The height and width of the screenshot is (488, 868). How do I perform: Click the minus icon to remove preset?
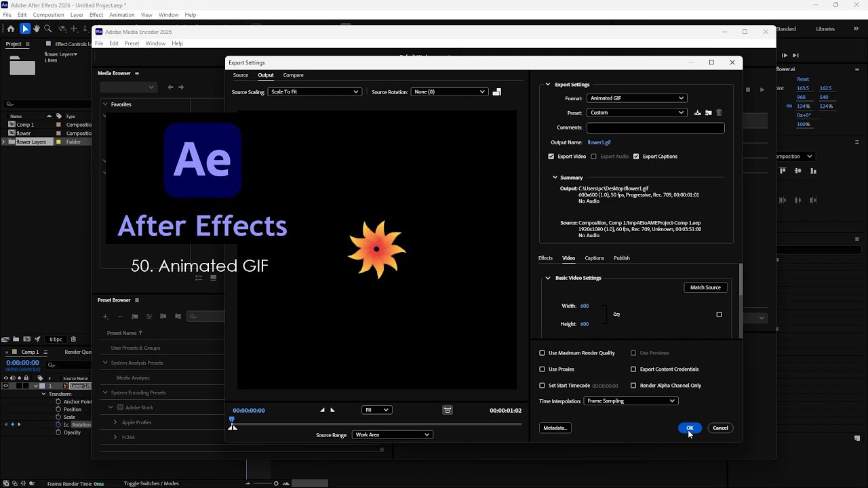coord(120,317)
